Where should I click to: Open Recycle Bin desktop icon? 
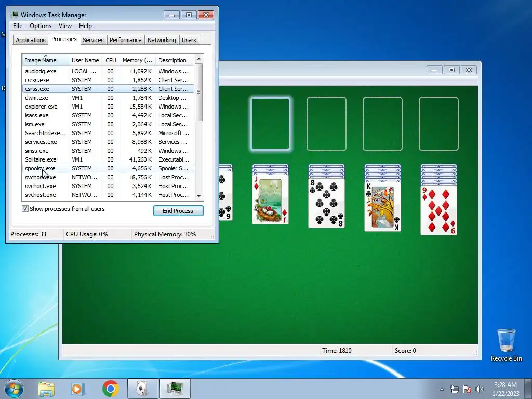[x=506, y=345]
